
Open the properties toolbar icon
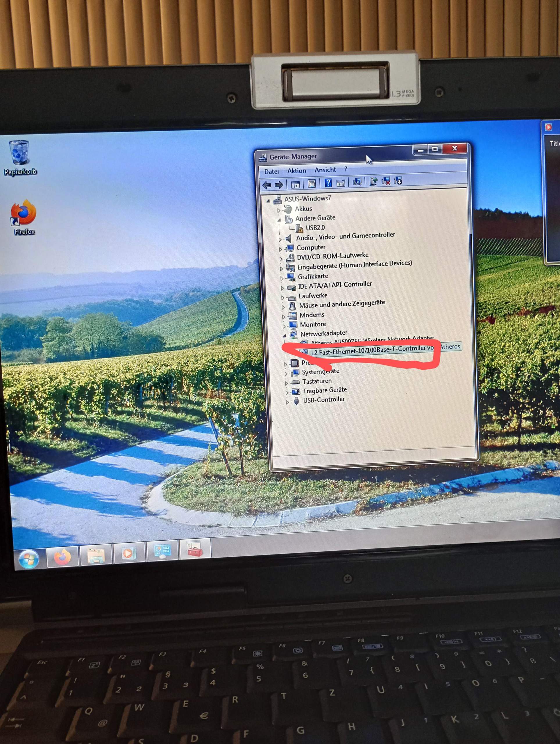312,184
